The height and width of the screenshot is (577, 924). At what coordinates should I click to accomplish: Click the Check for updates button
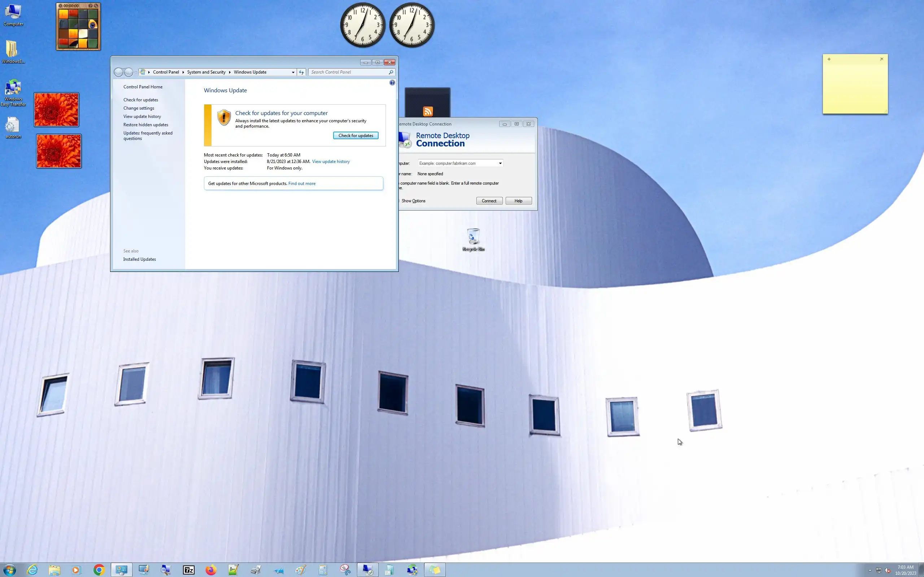coord(356,136)
